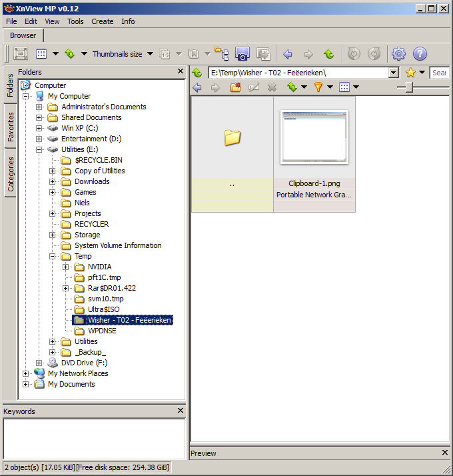Screen dimensions: 453x476
Task: Click the orange filter funnel icon
Action: pyautogui.click(x=318, y=87)
